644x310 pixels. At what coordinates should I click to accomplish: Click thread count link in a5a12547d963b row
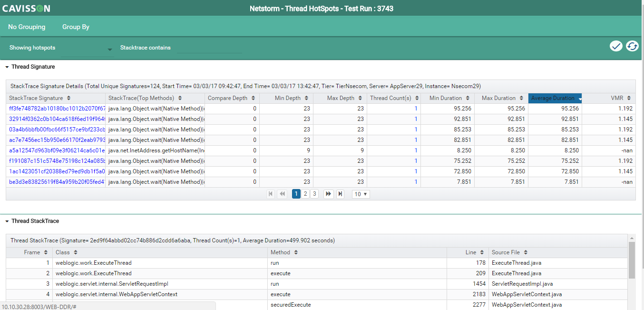(x=416, y=150)
